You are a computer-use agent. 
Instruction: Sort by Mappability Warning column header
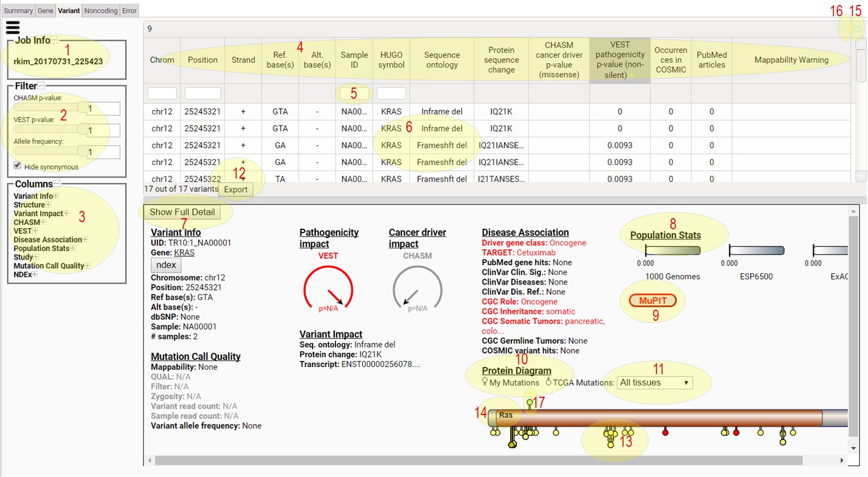tap(791, 60)
